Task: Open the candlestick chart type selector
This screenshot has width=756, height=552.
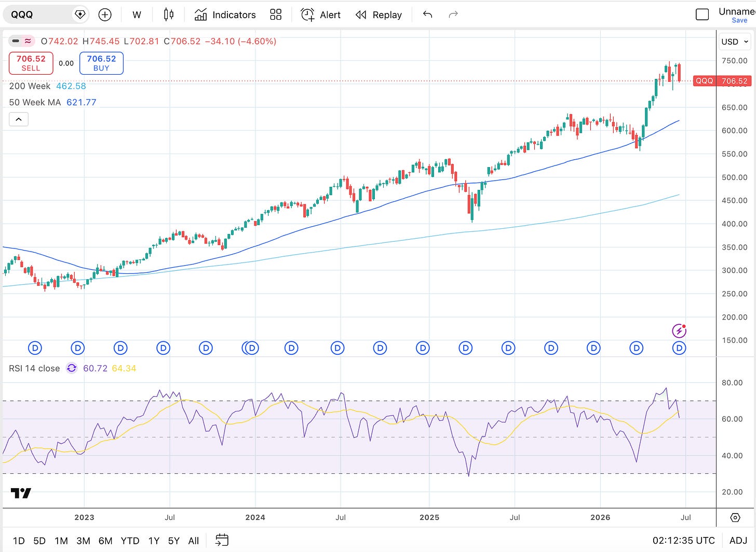Action: (x=168, y=15)
